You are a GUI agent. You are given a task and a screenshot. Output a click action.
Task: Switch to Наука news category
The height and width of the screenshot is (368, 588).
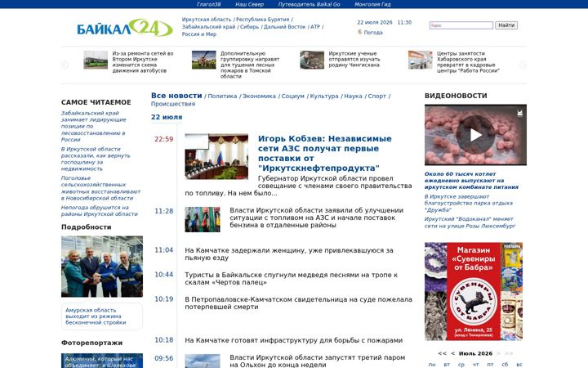point(353,96)
